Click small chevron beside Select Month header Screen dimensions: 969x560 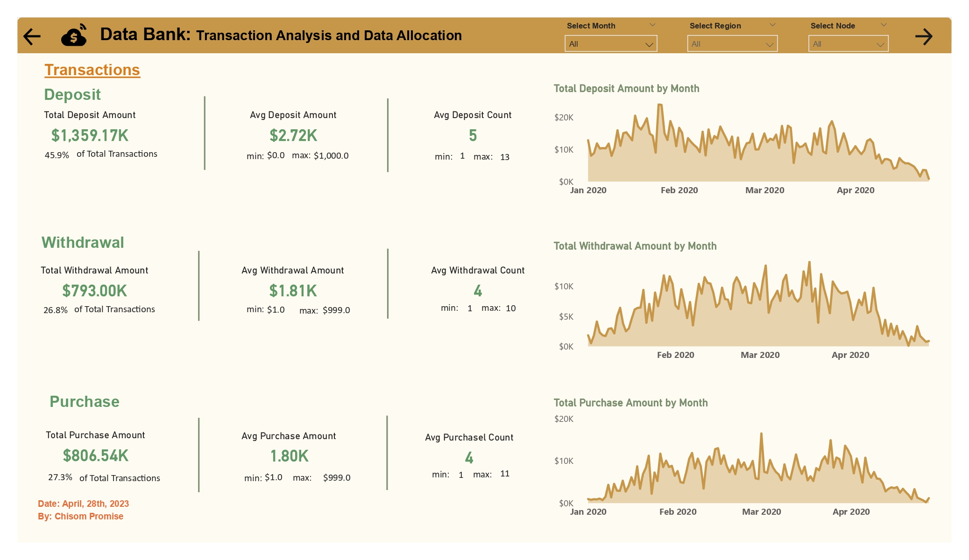(x=652, y=25)
